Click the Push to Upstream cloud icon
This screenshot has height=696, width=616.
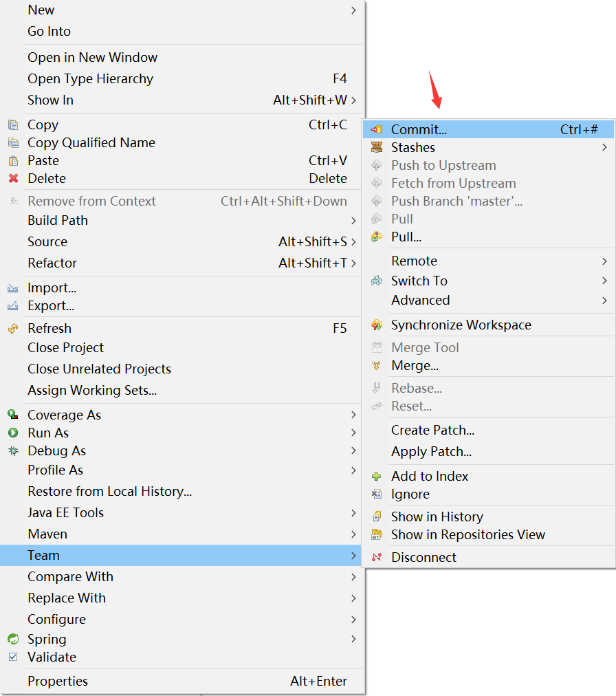click(376, 166)
